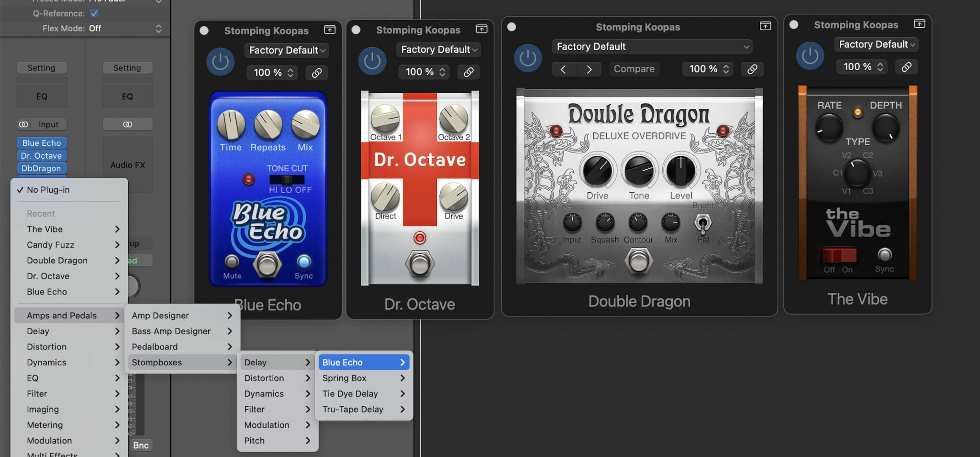Toggle power button on Double Dragon plugin
980x457 pixels.
click(528, 58)
